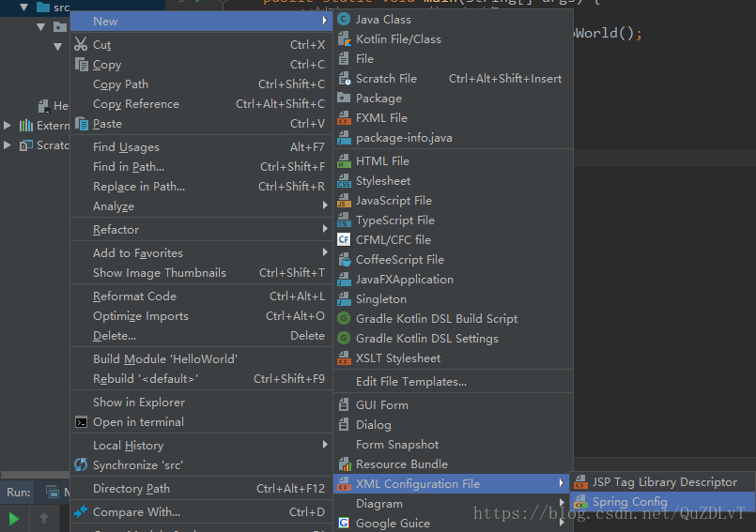Click the Google Guice icon
Image resolution: width=756 pixels, height=532 pixels.
point(344,523)
